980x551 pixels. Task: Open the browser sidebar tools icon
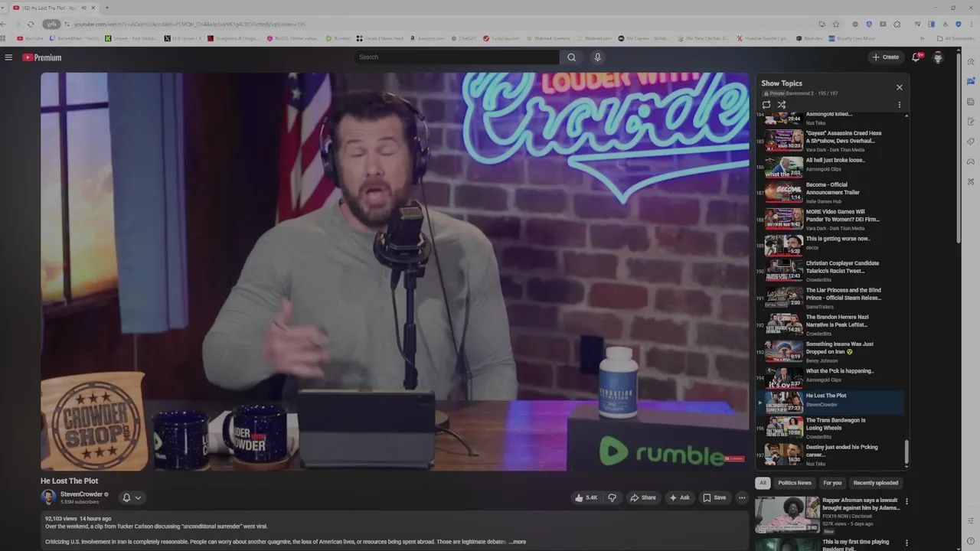click(971, 181)
